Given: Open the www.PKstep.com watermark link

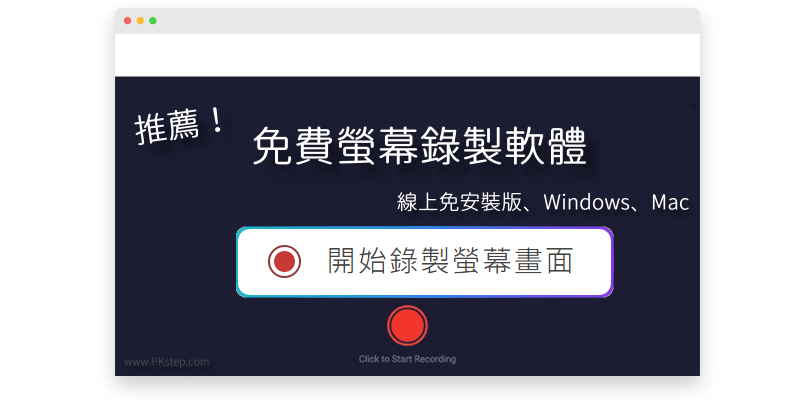Looking at the screenshot, I should tap(166, 362).
